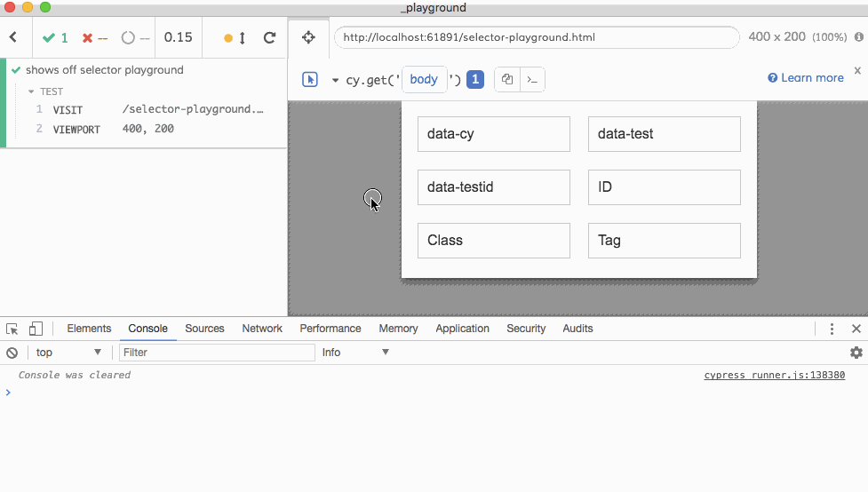The width and height of the screenshot is (868, 492).
Task: Open console settings gear icon
Action: pos(856,353)
